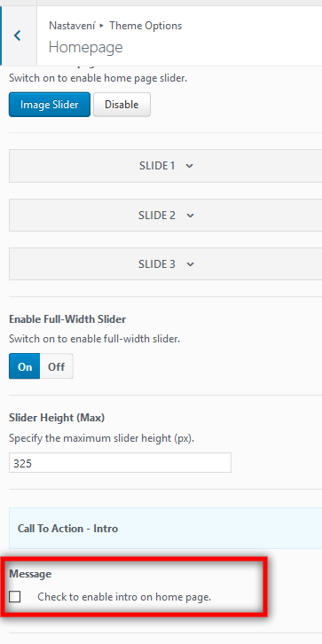Go back using the left chevron arrow
322x644 pixels.
(x=17, y=35)
